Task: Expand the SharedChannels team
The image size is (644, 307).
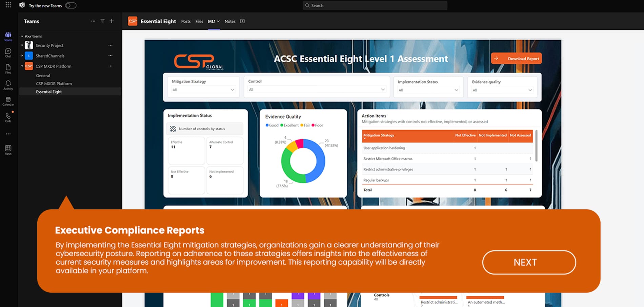Action: tap(22, 56)
